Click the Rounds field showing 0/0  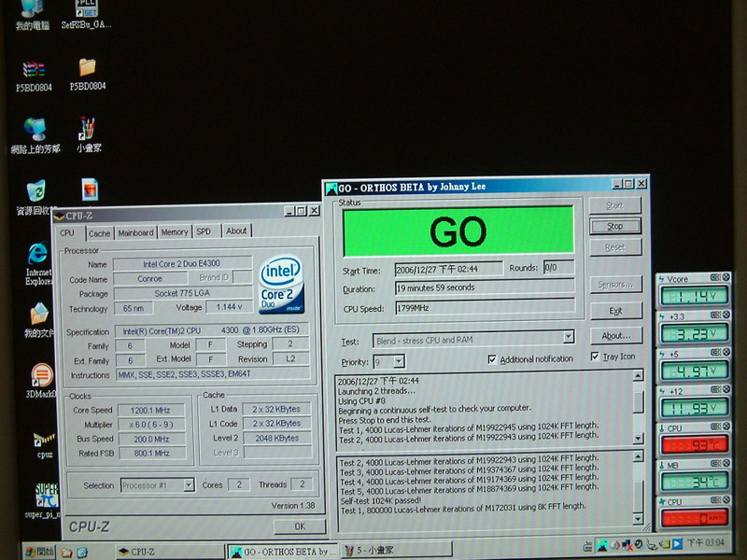click(558, 267)
